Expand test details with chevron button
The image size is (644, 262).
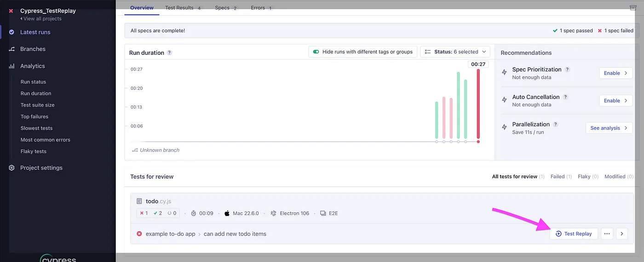click(622, 234)
